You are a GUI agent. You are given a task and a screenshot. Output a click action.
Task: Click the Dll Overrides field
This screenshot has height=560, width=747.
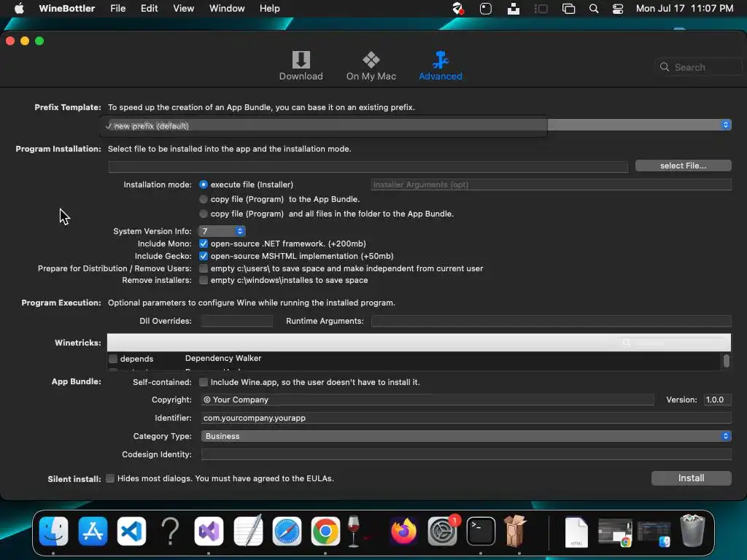[237, 321]
